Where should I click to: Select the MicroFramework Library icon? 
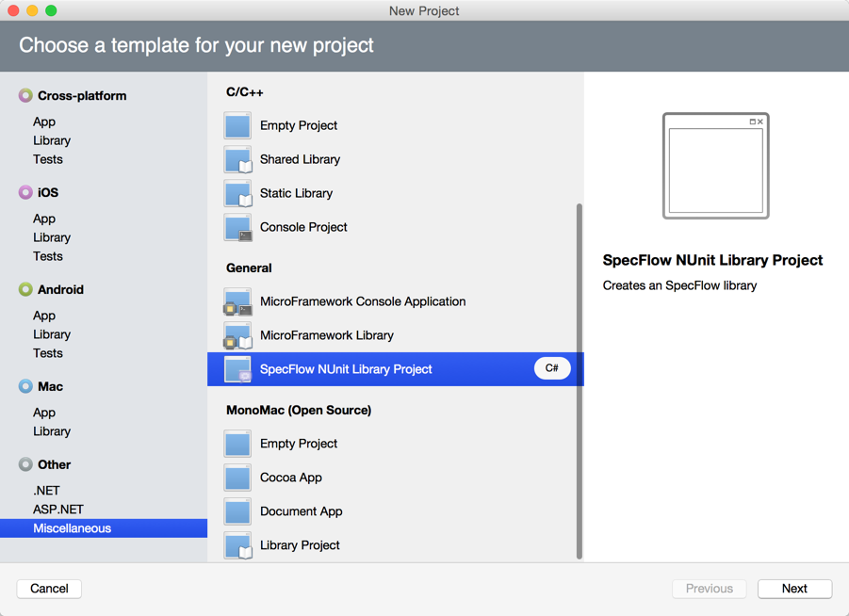[x=237, y=335]
